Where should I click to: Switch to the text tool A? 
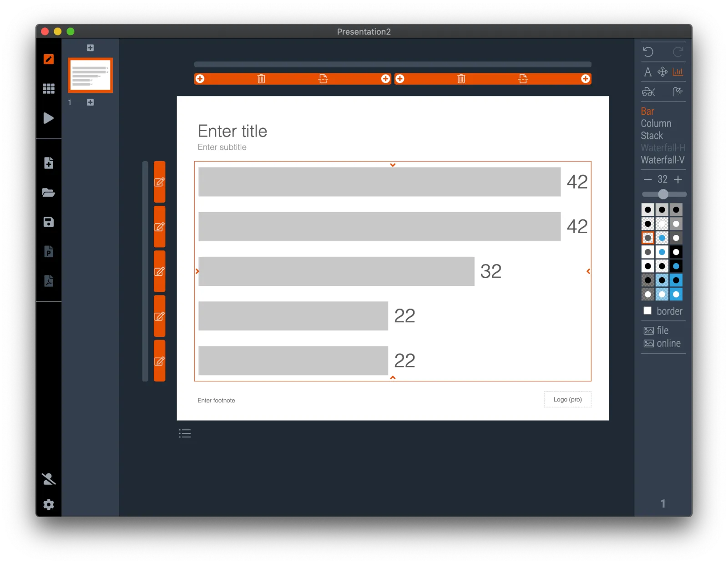(x=647, y=72)
